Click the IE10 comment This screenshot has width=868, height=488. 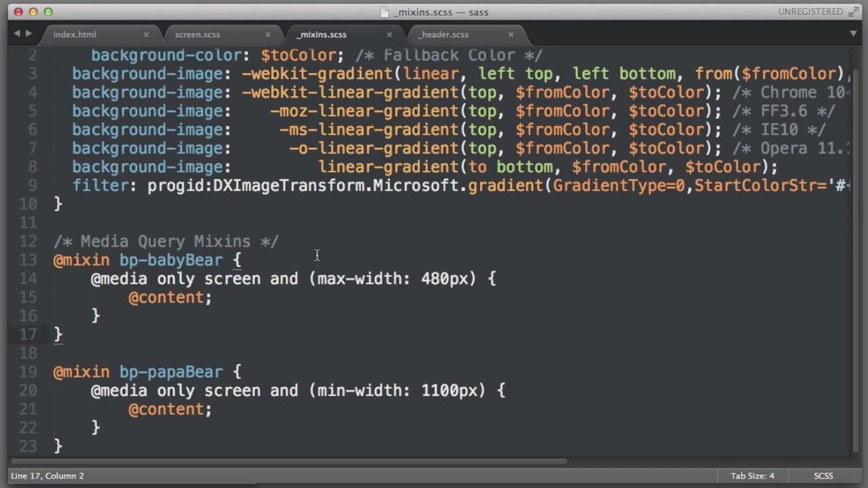779,130
